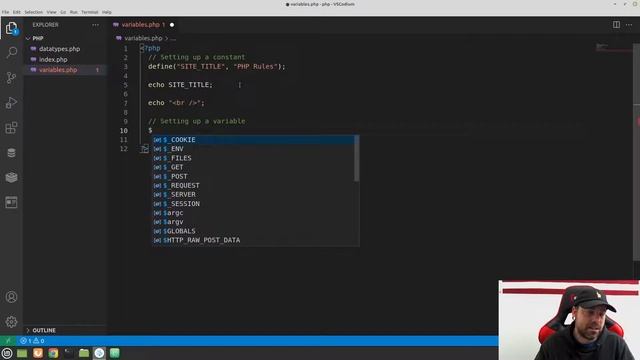Image resolution: width=640 pixels, height=360 pixels.
Task: Open the Selection menu
Action: point(33,12)
